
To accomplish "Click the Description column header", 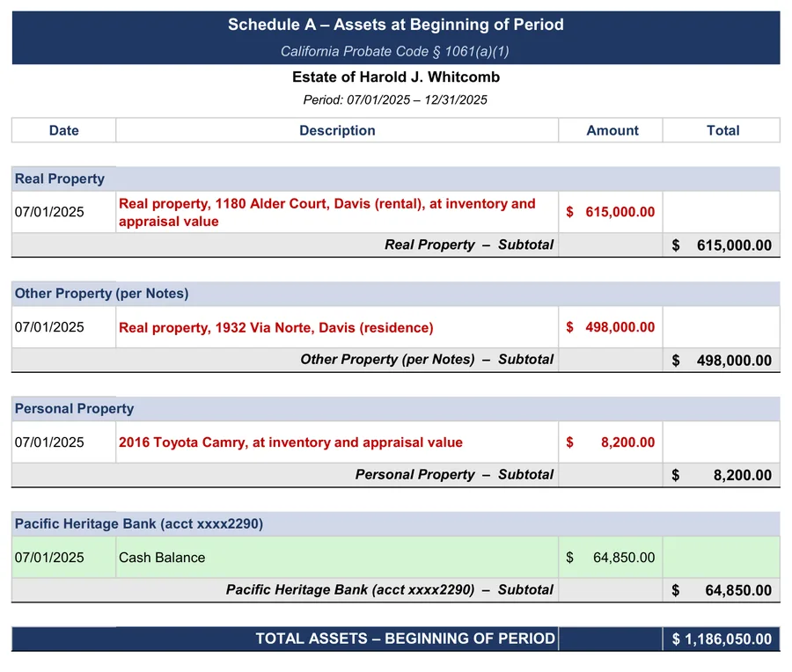I will pos(337,130).
